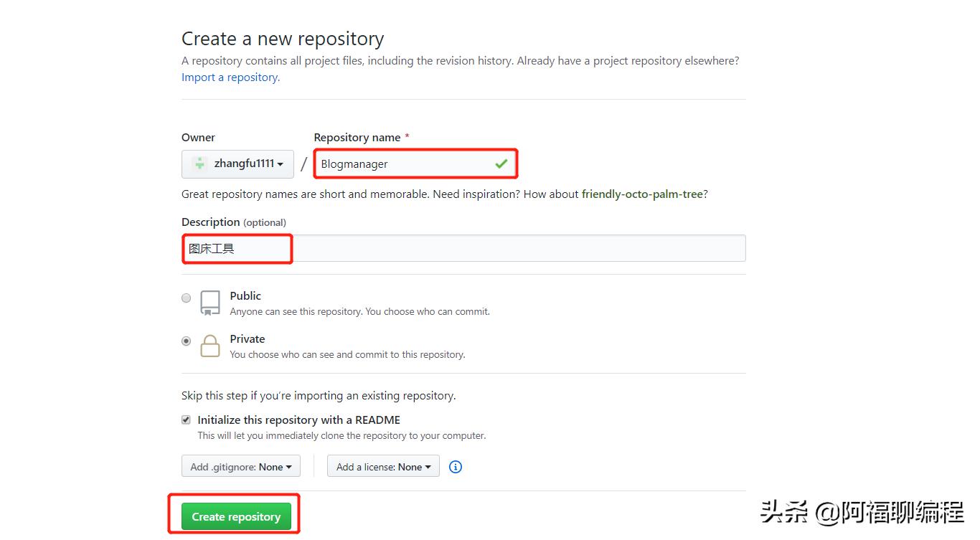Click the Repository name input field
Screen dimensions: 980x540
point(402,164)
